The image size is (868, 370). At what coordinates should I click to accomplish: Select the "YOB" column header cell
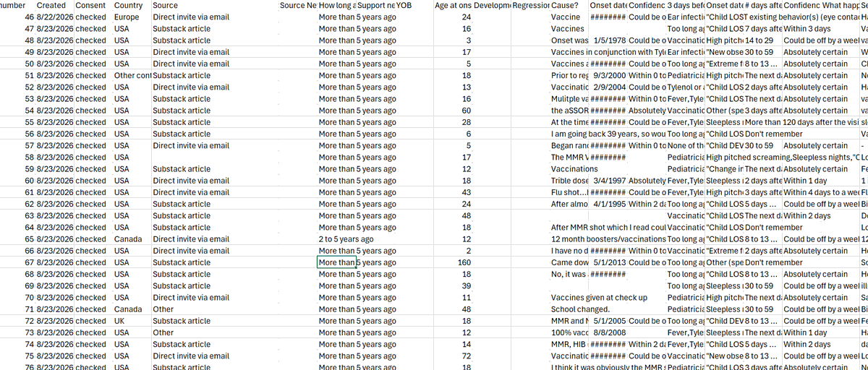(413, 5)
